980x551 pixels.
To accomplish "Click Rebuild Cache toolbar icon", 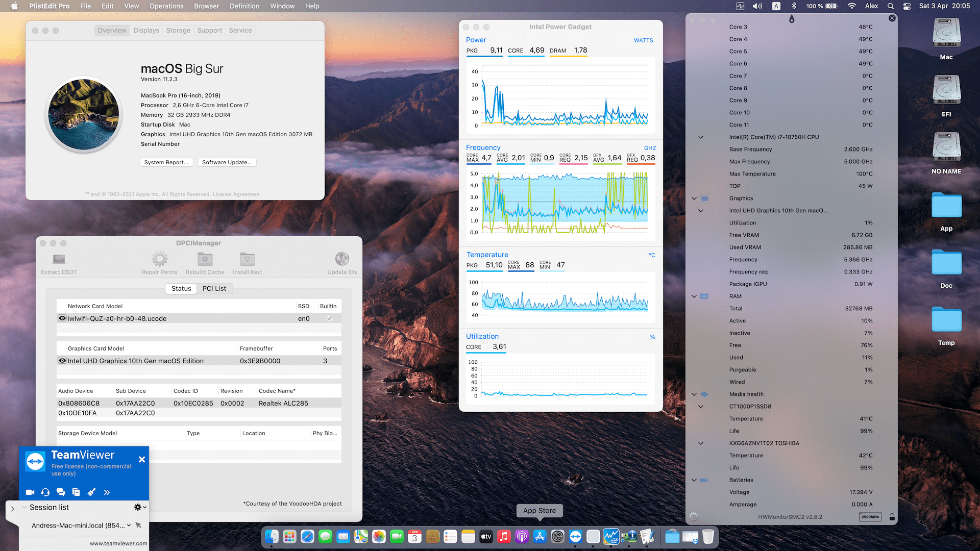I will (205, 259).
